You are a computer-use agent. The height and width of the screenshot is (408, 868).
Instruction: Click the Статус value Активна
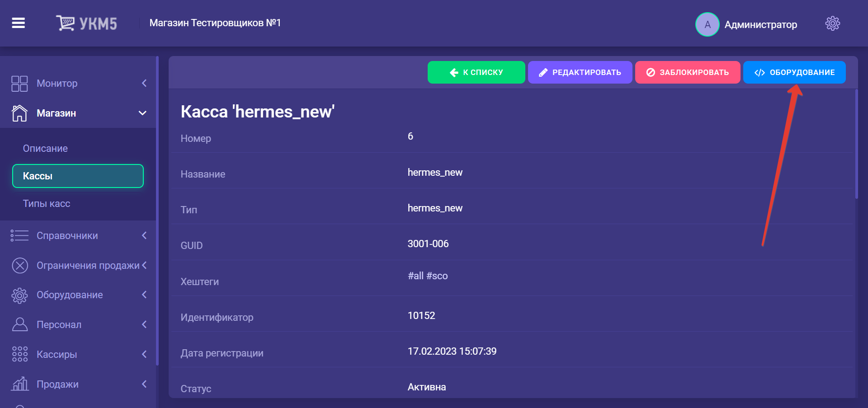pyautogui.click(x=427, y=387)
